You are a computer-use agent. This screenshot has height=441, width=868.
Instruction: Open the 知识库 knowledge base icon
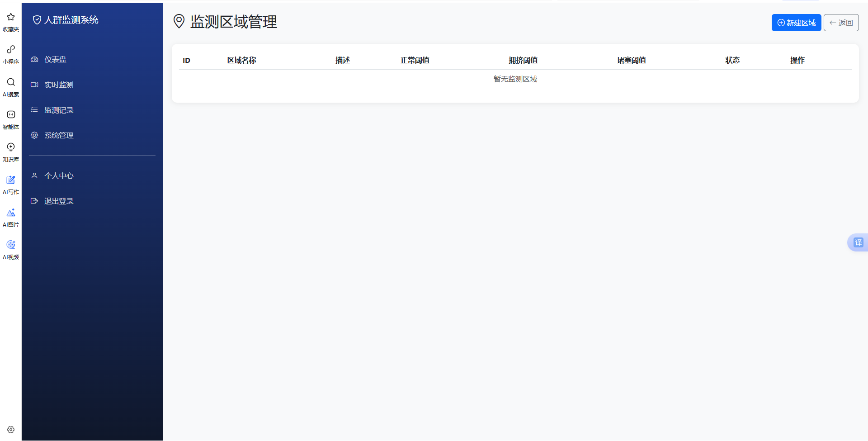[x=11, y=147]
